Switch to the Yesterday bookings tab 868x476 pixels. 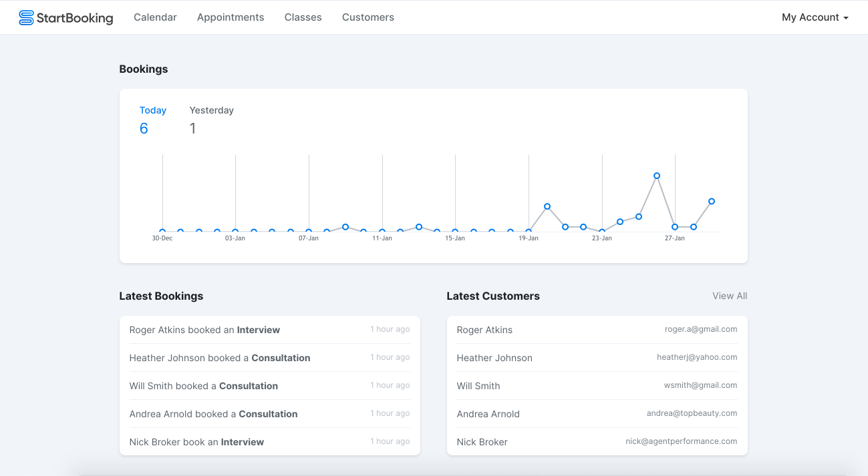211,111
